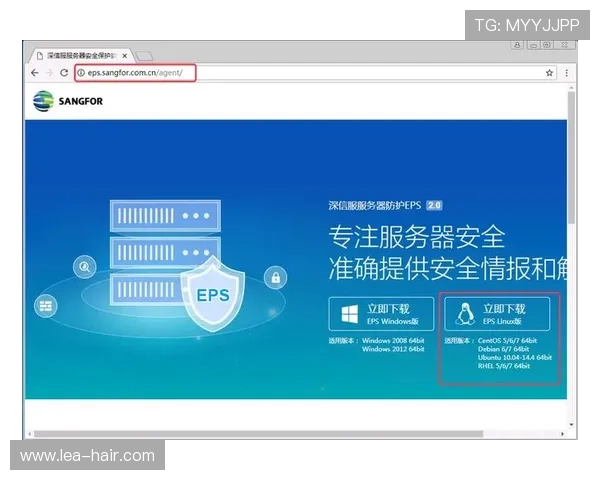
Task: Click the Chrome user profile button
Action: coord(517,45)
